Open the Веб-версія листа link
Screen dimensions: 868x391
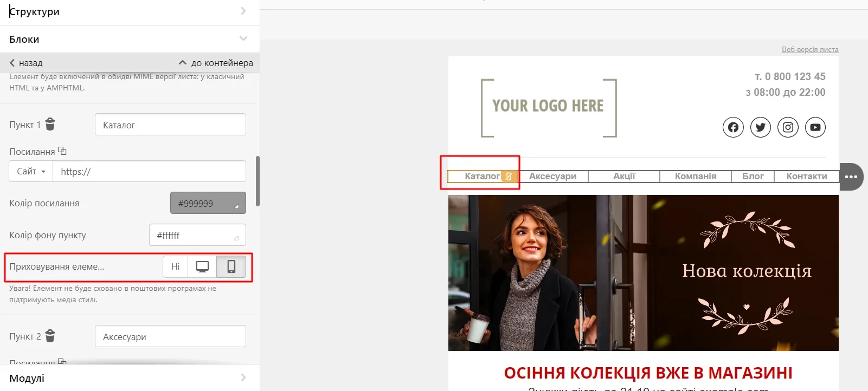tap(810, 49)
